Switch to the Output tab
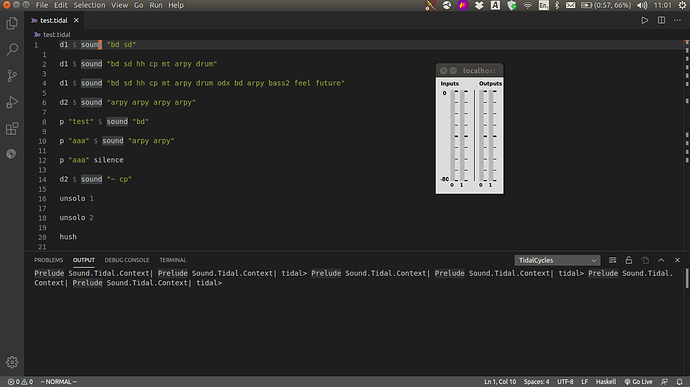This screenshot has width=690, height=387. pyautogui.click(x=84, y=260)
